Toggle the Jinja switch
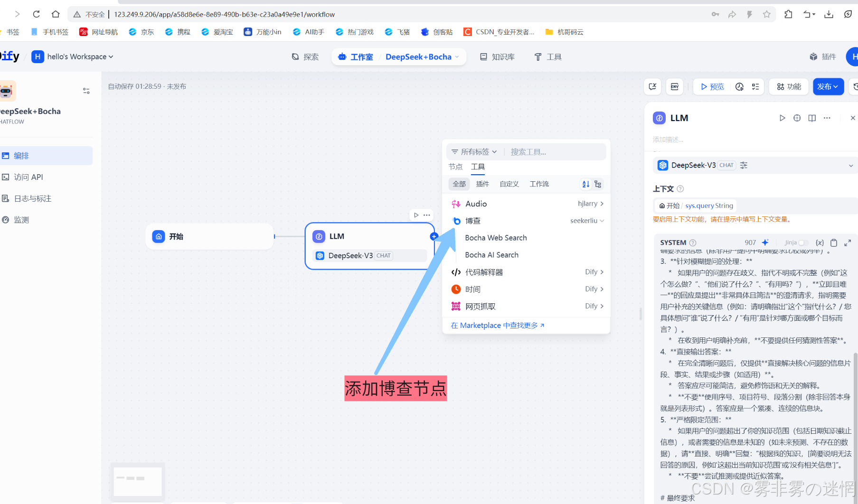 point(803,243)
